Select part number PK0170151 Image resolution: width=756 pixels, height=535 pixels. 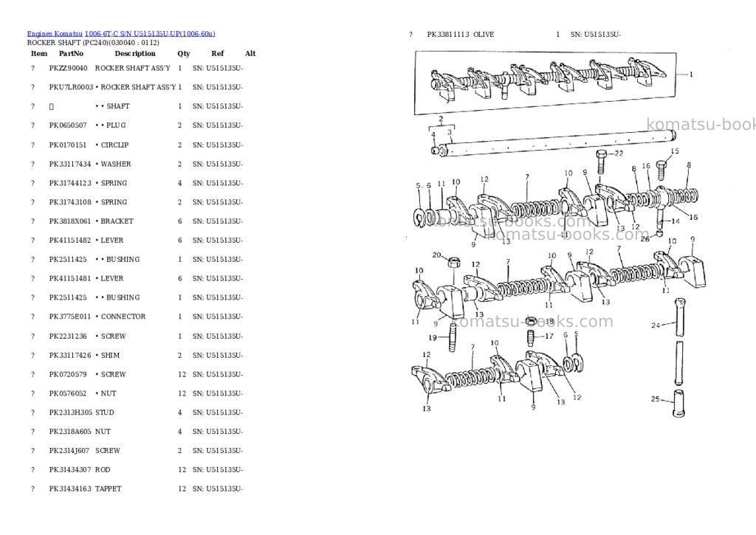pos(67,145)
